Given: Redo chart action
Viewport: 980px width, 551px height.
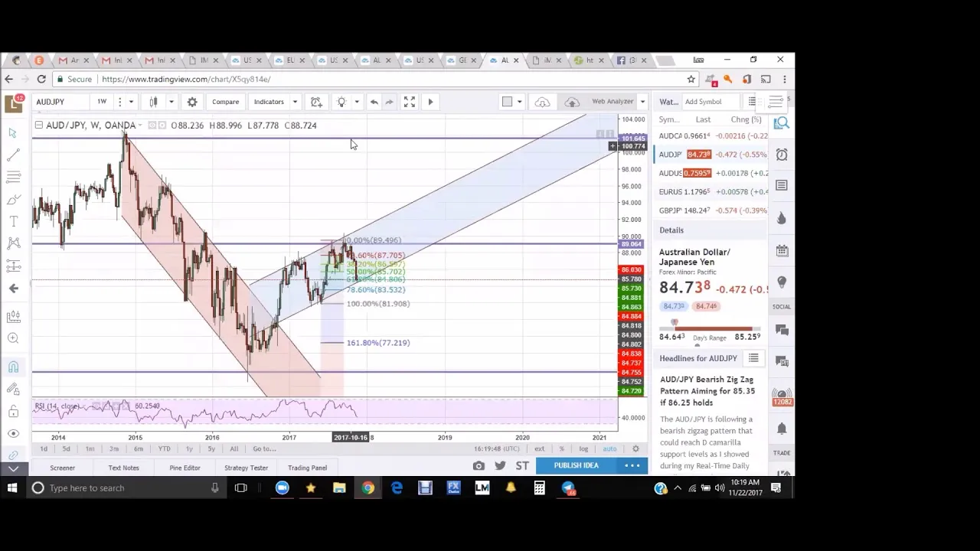Looking at the screenshot, I should coord(390,102).
